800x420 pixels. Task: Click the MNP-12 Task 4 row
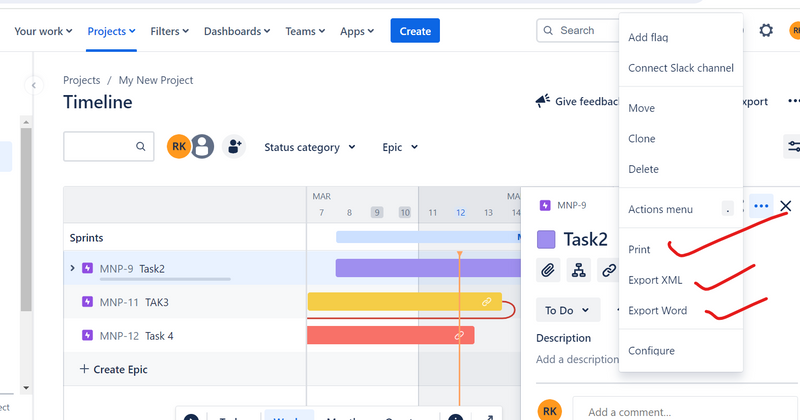coord(185,335)
